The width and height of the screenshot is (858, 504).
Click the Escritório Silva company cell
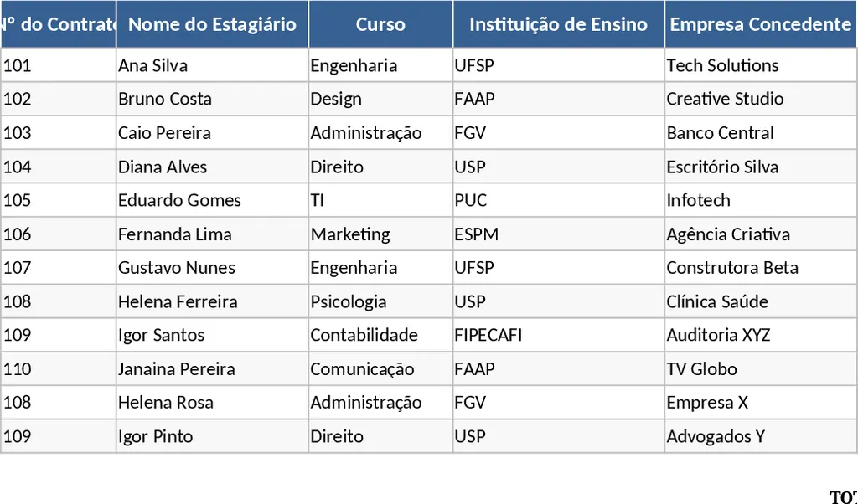[x=760, y=167]
